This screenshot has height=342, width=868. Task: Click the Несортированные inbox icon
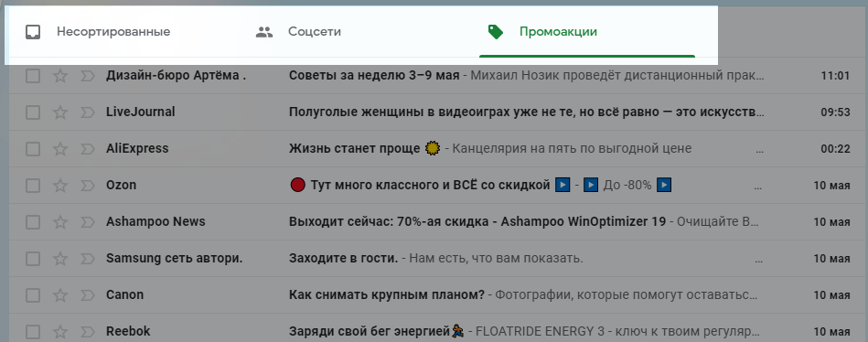coord(33,32)
